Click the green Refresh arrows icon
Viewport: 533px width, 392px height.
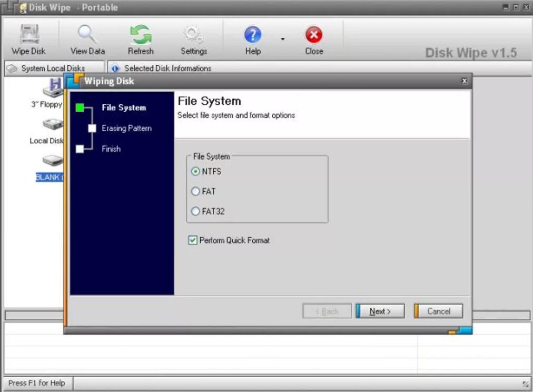pos(141,34)
